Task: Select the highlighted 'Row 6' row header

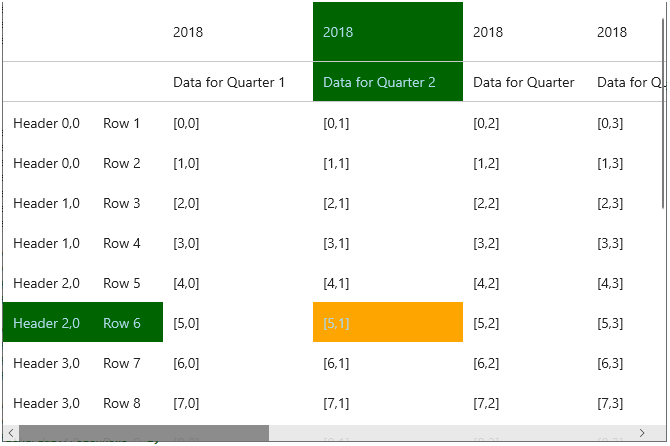Action: (x=122, y=323)
